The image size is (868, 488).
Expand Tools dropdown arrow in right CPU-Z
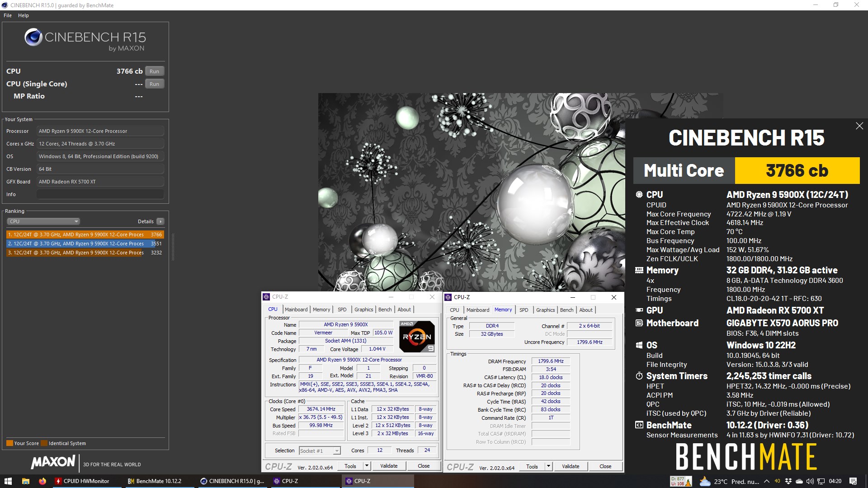[x=549, y=467]
